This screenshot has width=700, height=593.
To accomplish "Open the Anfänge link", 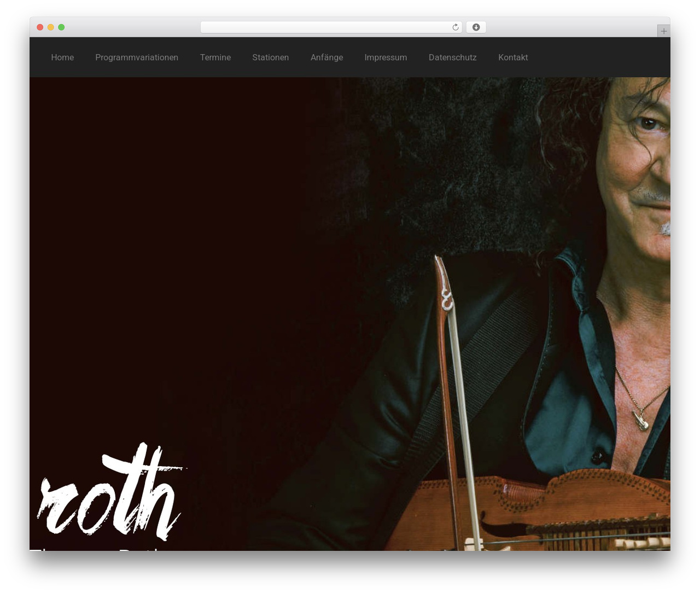I will (327, 57).
